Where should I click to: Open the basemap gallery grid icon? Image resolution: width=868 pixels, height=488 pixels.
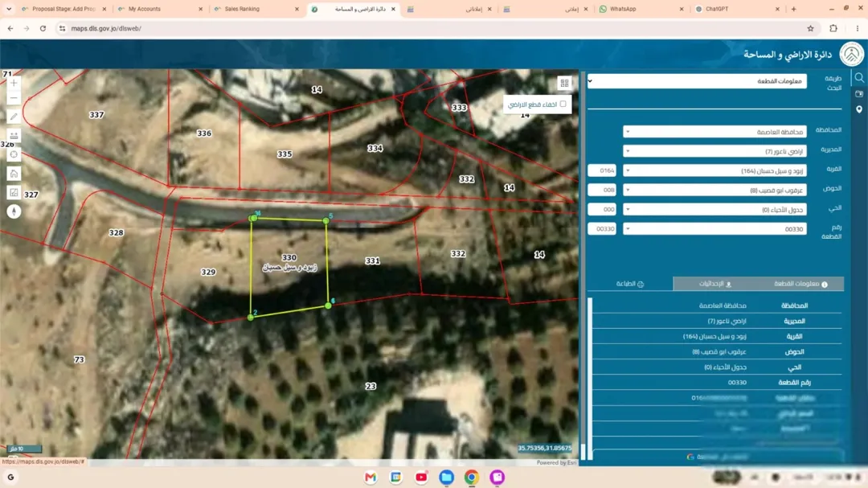pos(564,83)
